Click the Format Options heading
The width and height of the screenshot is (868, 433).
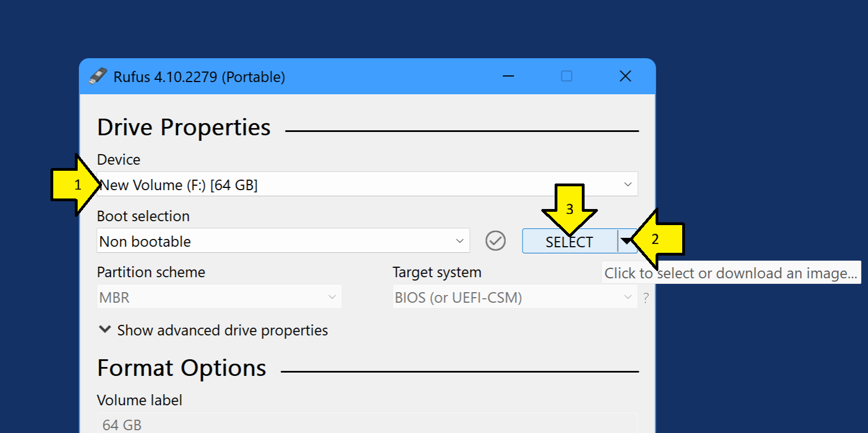pyautogui.click(x=181, y=369)
